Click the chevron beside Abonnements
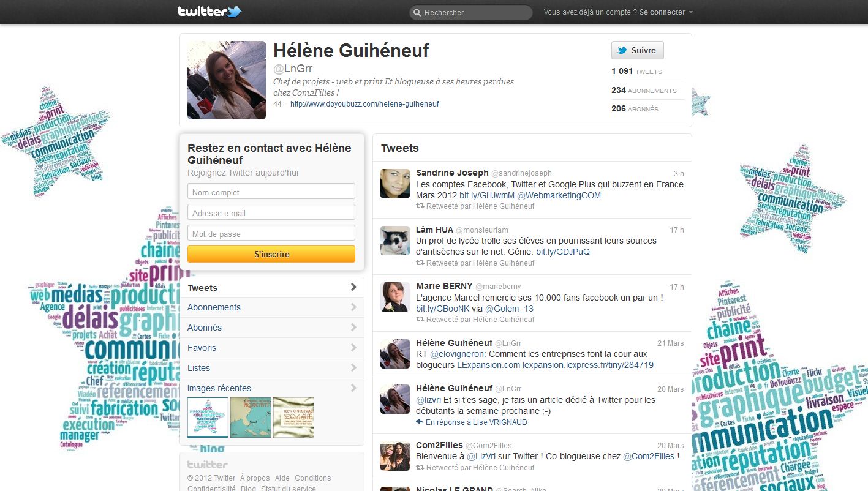868x491 pixels. [353, 307]
